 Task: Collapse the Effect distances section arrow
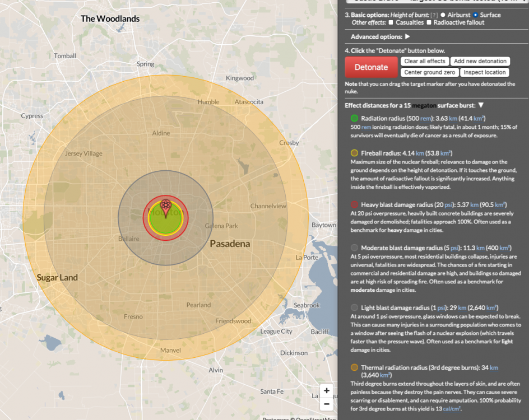coord(481,105)
